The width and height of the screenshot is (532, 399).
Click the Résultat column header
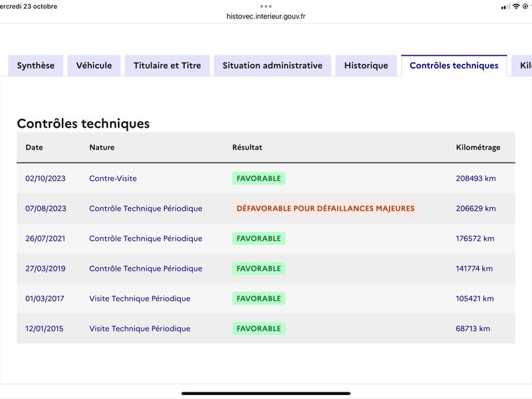[247, 147]
